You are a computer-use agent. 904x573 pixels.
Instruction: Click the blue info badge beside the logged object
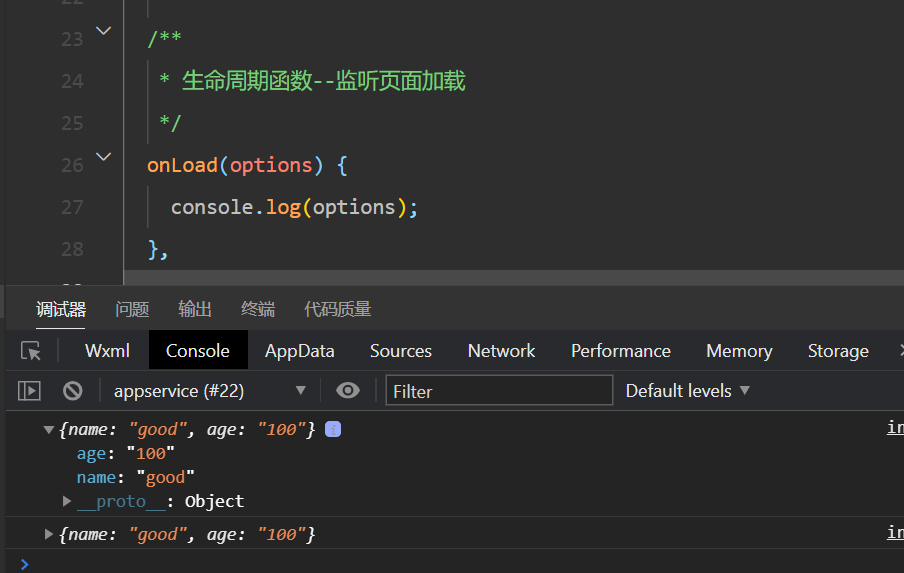[333, 429]
